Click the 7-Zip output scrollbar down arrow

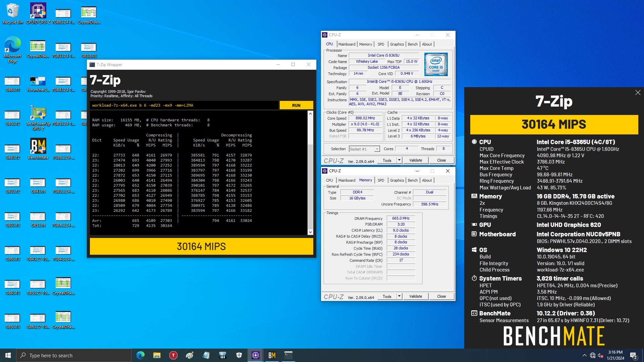click(x=310, y=232)
